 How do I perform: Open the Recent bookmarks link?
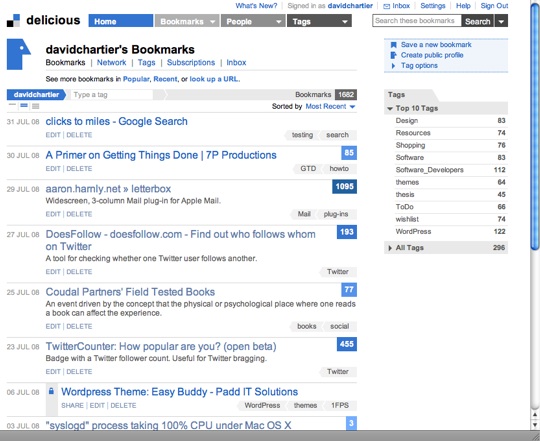tap(165, 79)
